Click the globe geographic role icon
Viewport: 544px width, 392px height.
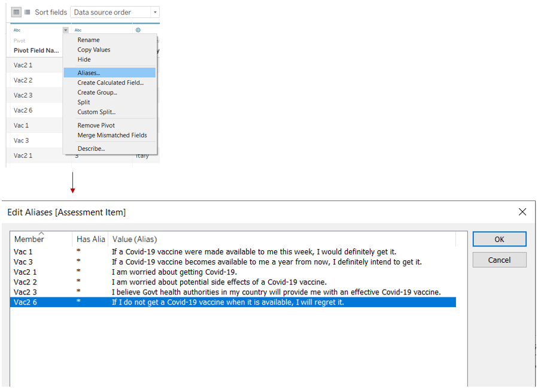click(x=138, y=30)
